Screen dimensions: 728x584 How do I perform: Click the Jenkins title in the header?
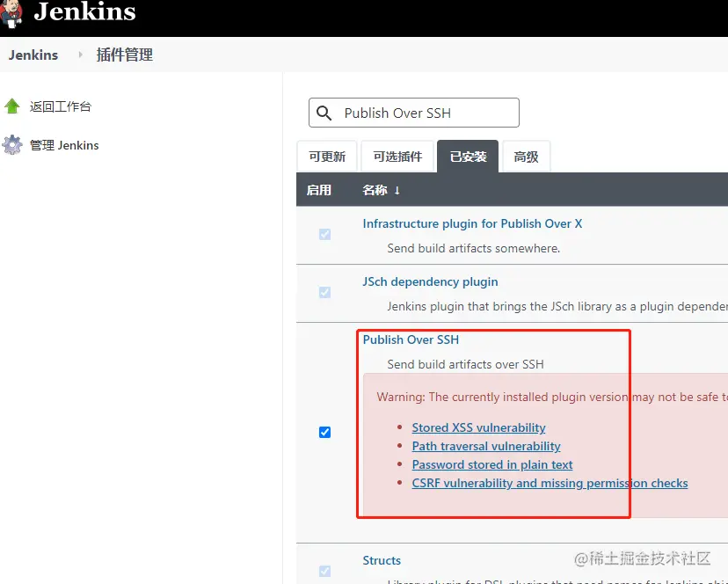tap(84, 11)
